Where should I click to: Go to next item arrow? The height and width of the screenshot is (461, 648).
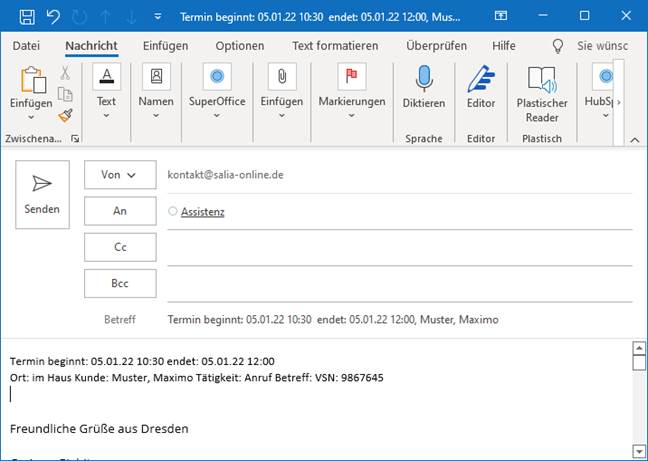pyautogui.click(x=131, y=17)
